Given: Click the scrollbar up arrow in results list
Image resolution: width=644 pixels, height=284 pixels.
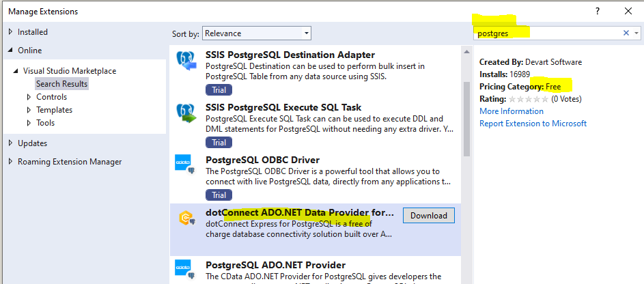Looking at the screenshot, I should coord(466,52).
